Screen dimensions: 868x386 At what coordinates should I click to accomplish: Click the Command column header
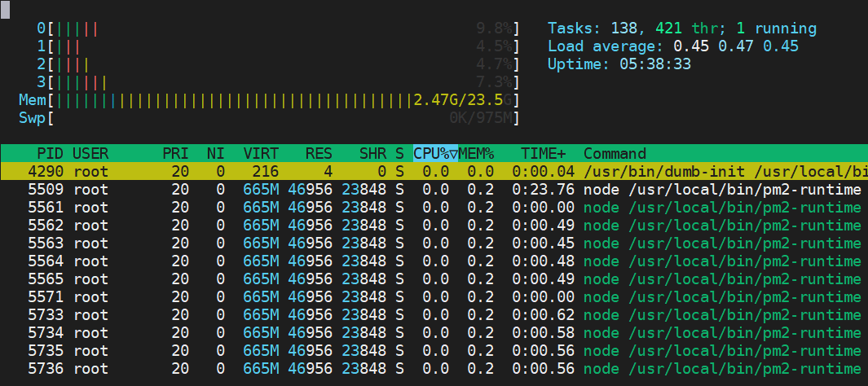pos(615,153)
